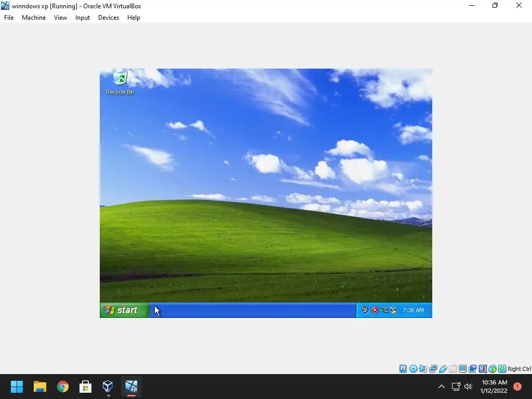532x399 pixels.
Task: Click the hard disk activity status icon
Action: point(403,369)
